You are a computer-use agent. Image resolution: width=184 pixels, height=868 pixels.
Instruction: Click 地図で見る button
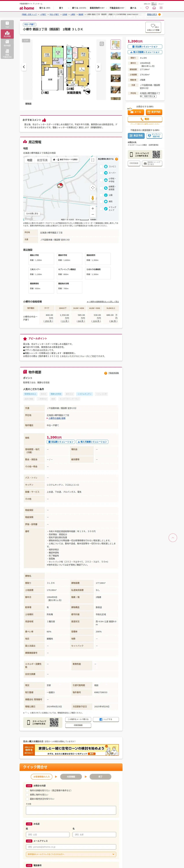point(149,96)
